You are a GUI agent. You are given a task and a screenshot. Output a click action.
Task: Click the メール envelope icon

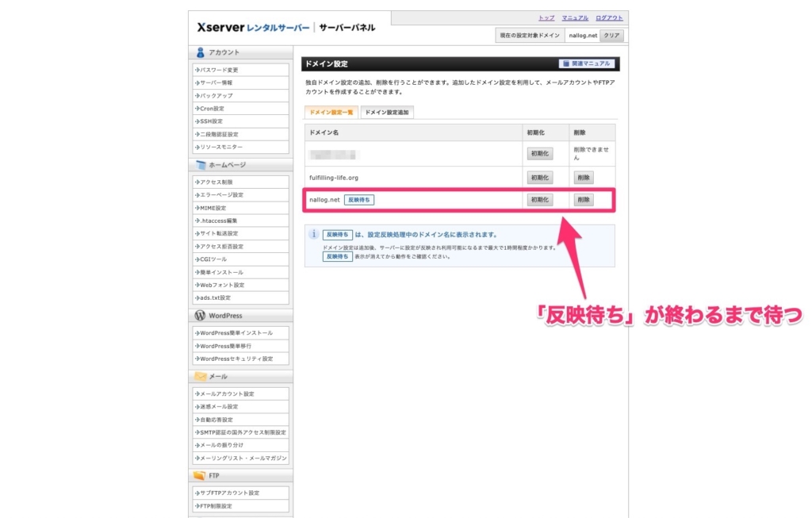[200, 376]
